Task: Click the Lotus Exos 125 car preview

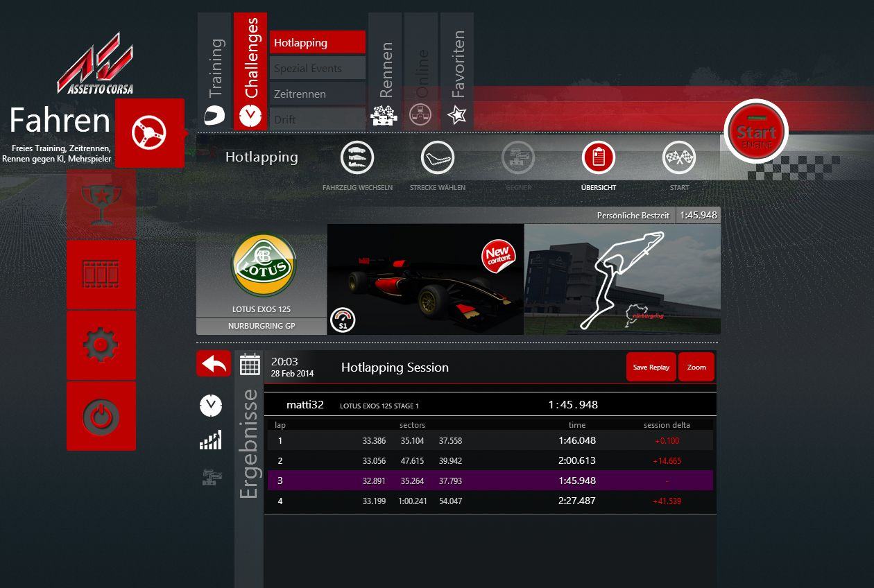Action: click(425, 279)
